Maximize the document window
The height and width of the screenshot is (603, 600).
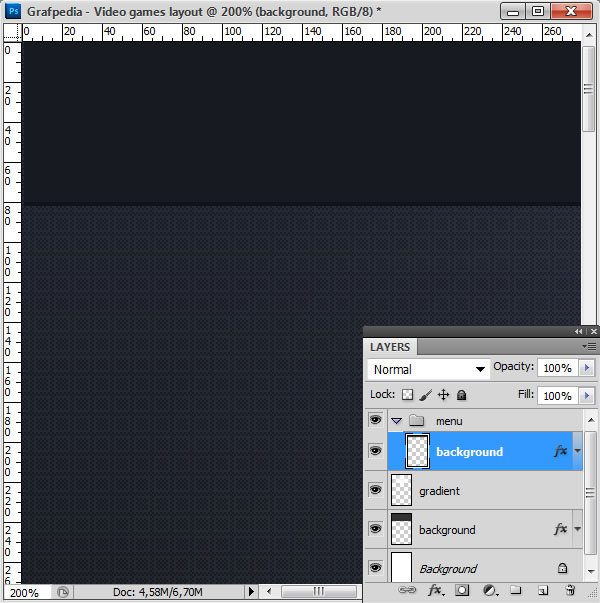tap(538, 11)
